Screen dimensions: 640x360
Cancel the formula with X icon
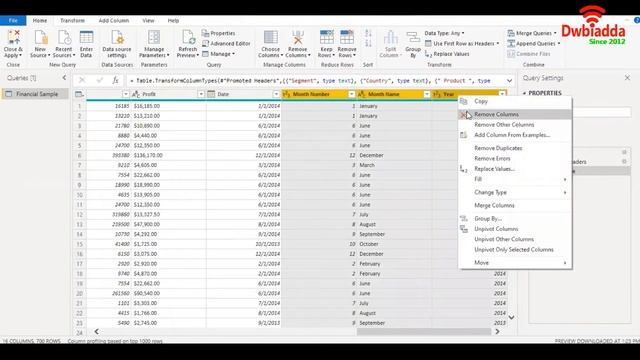(82, 80)
